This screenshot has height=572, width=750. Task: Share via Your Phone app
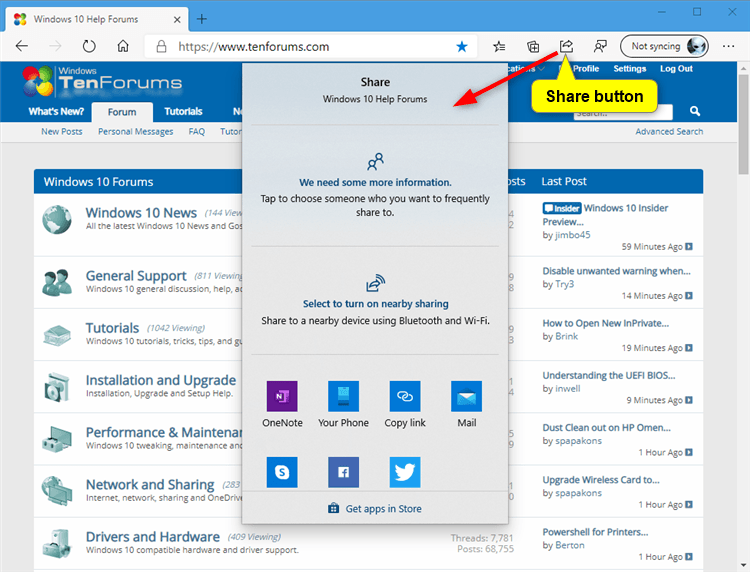click(x=343, y=396)
